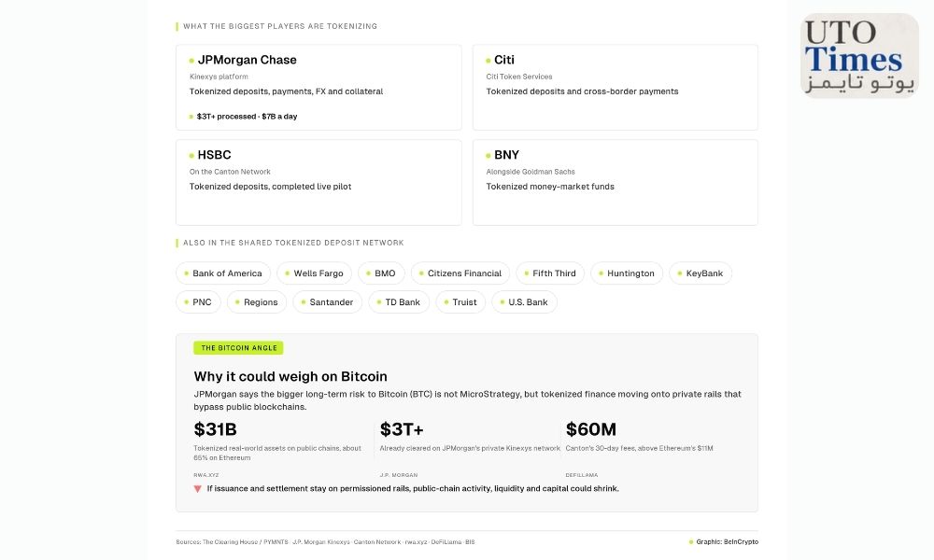Click 'Kinexys platform' subtitle
Screen dimensions: 934x560
tap(219, 77)
